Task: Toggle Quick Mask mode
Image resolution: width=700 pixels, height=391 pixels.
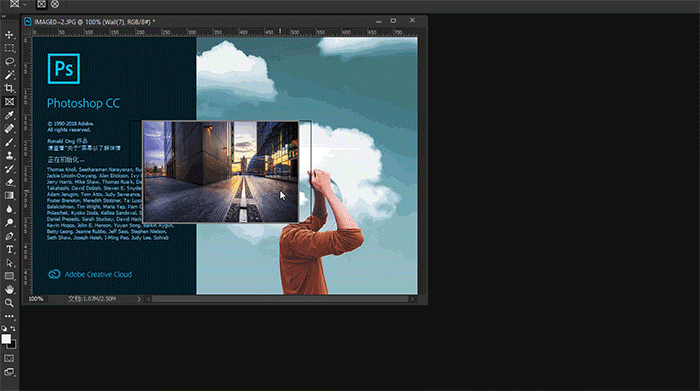Action: pyautogui.click(x=9, y=358)
